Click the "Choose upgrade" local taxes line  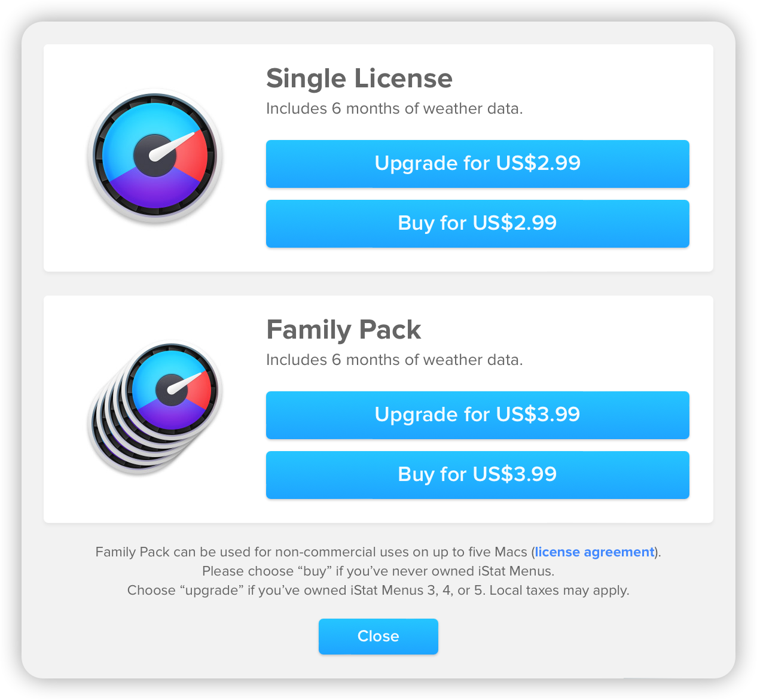378,591
